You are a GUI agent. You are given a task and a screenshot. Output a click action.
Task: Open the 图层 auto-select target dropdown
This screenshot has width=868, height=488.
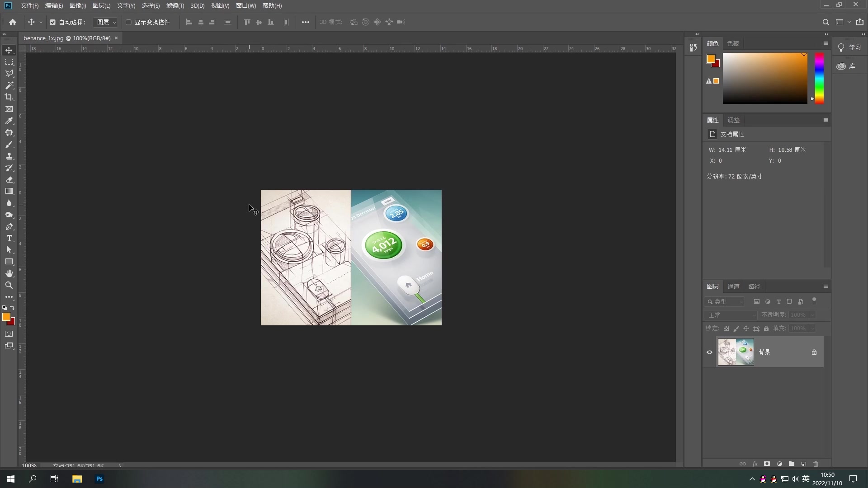point(106,22)
